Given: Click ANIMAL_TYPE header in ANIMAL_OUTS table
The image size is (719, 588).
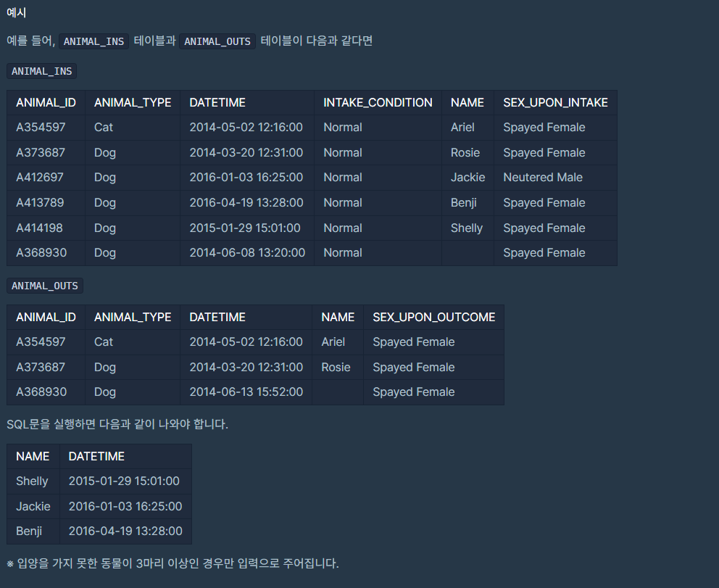Looking at the screenshot, I should [133, 318].
